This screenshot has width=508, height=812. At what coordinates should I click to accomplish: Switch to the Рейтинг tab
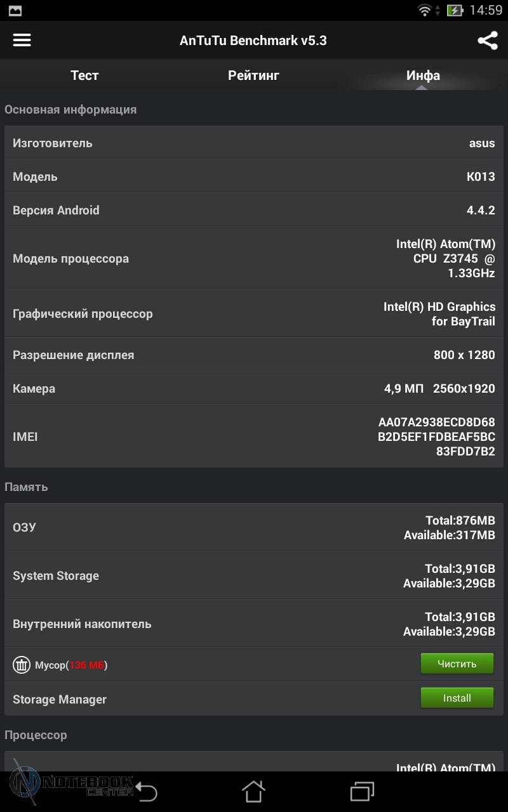253,75
